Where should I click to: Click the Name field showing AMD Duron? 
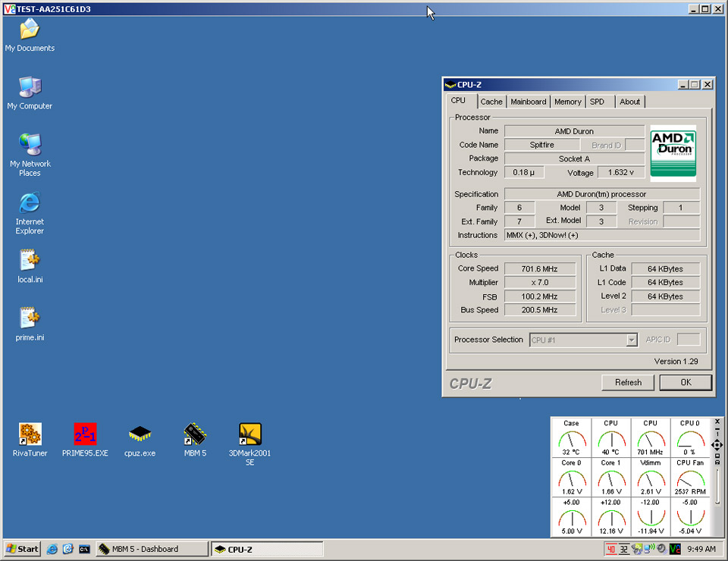point(574,131)
